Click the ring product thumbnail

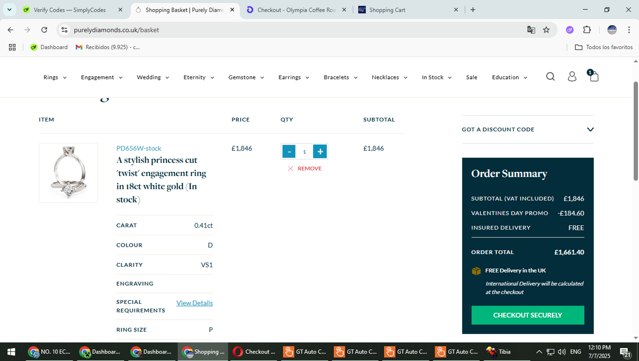(x=68, y=173)
